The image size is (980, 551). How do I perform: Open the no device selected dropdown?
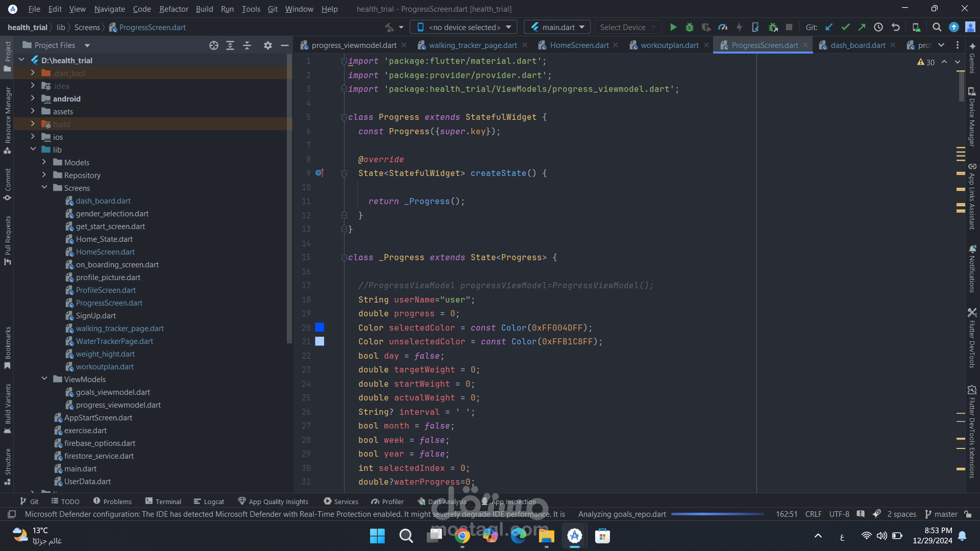464,27
